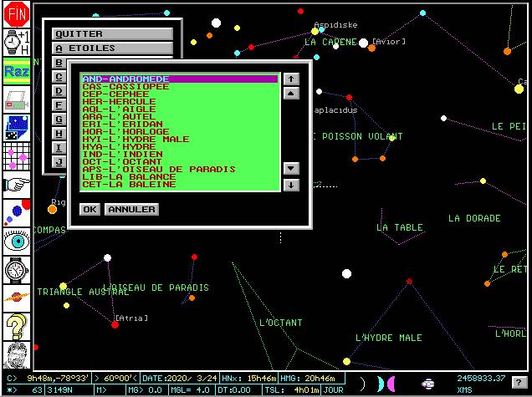The image size is (532, 397).
Task: Click the LA TABLE constellation label
Action: pyautogui.click(x=400, y=227)
